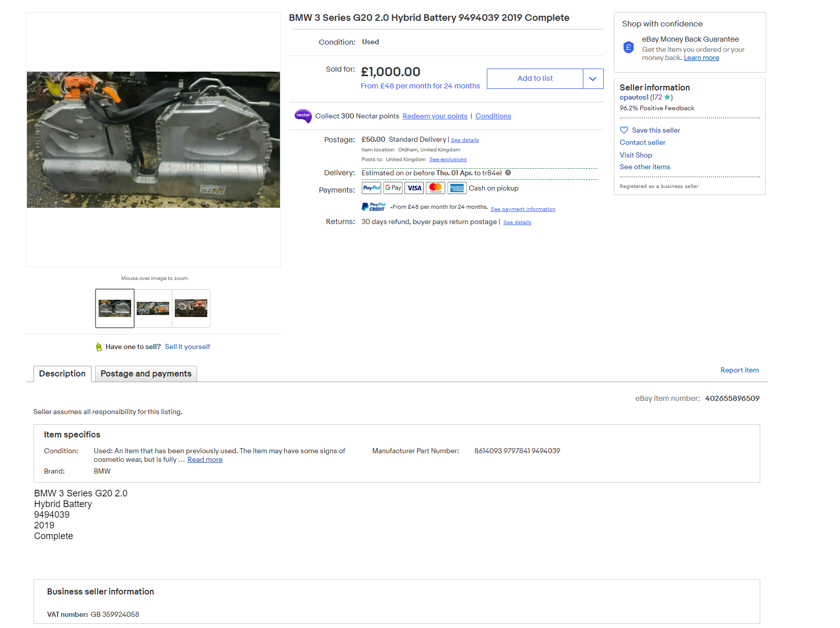Open postage See details link
The height and width of the screenshot is (628, 840).
click(464, 140)
